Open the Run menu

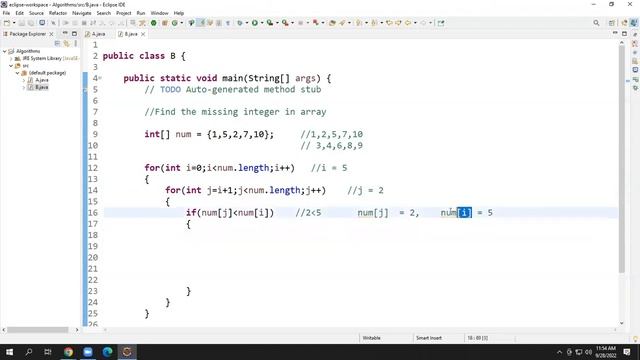[x=141, y=13]
